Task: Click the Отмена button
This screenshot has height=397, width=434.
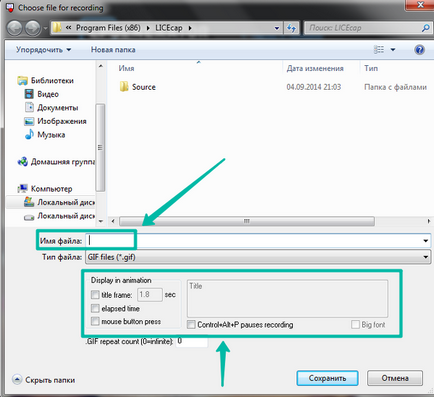Action: (395, 378)
